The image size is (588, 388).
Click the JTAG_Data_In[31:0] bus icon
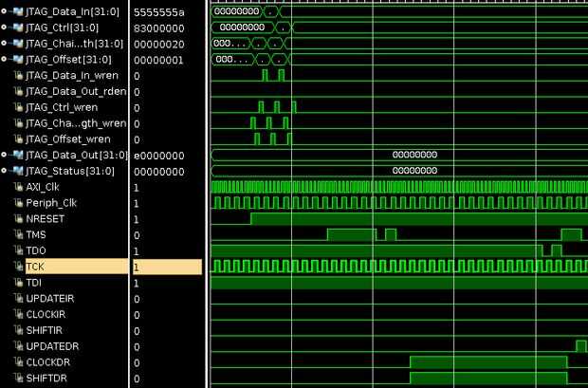(x=18, y=11)
